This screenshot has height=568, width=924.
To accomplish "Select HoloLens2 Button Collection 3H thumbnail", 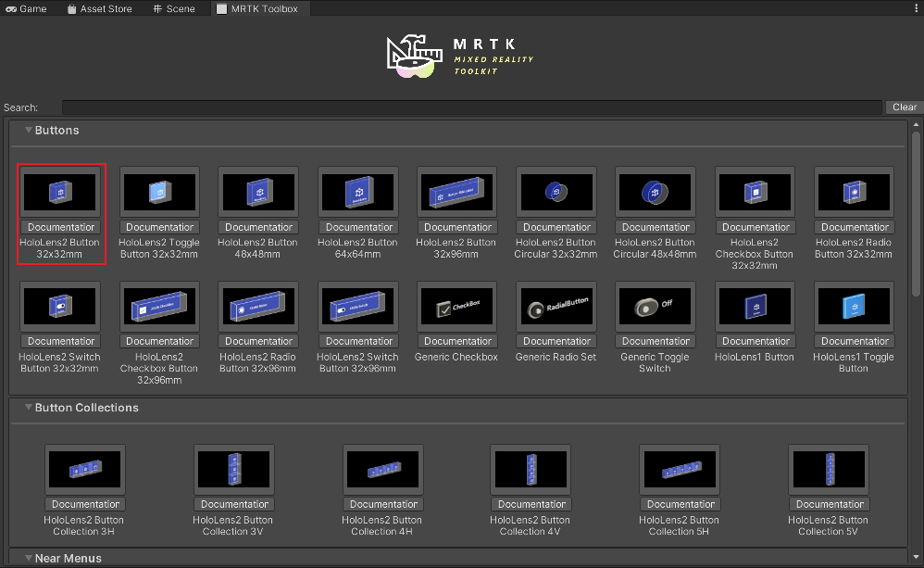I will pyautogui.click(x=85, y=470).
